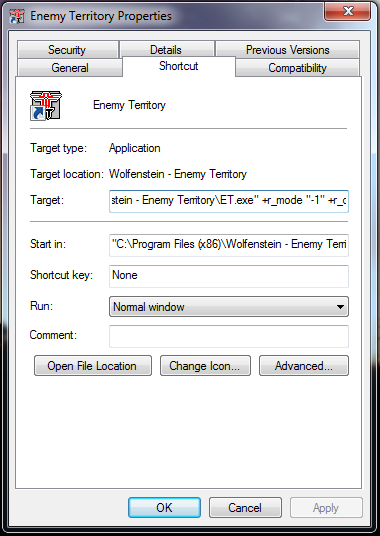Click the Cancel button

(245, 508)
